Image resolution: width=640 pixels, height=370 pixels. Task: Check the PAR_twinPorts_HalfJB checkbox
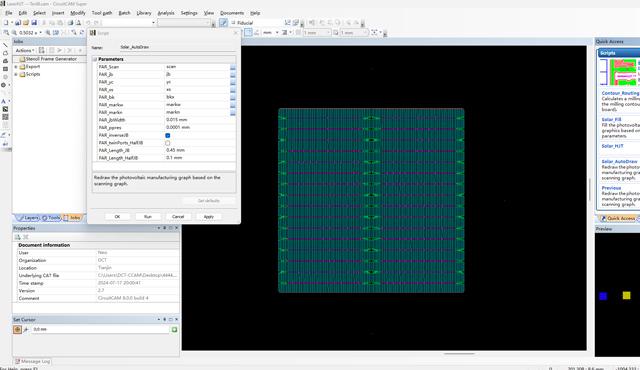pos(167,143)
